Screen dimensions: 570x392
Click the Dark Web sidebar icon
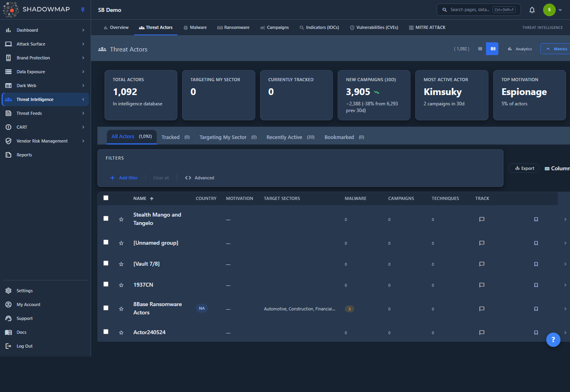pos(8,86)
